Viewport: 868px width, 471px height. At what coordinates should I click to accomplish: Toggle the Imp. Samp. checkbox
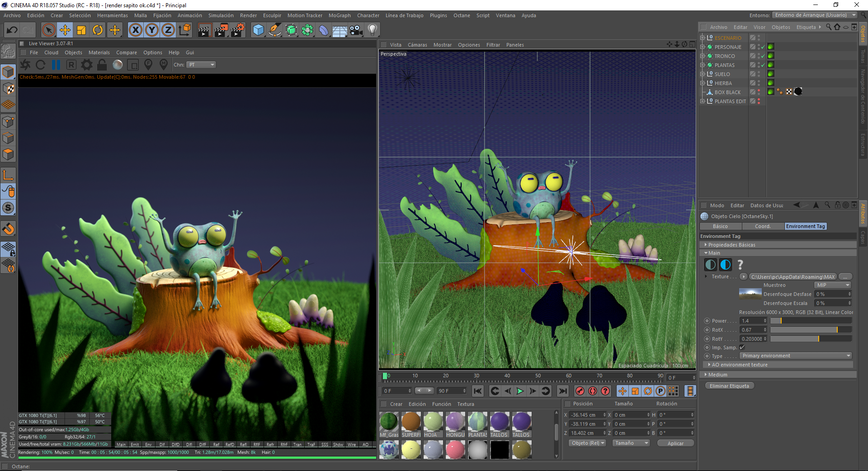coord(742,347)
